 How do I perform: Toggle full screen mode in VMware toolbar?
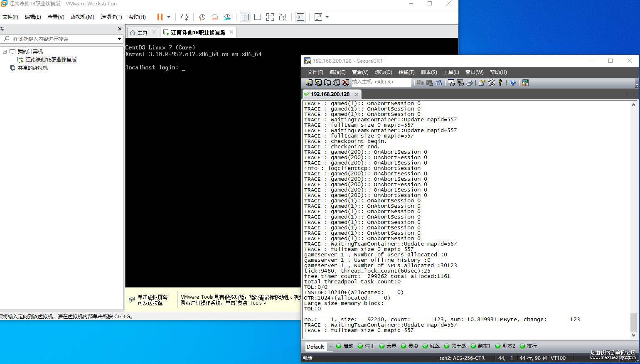pos(270,17)
